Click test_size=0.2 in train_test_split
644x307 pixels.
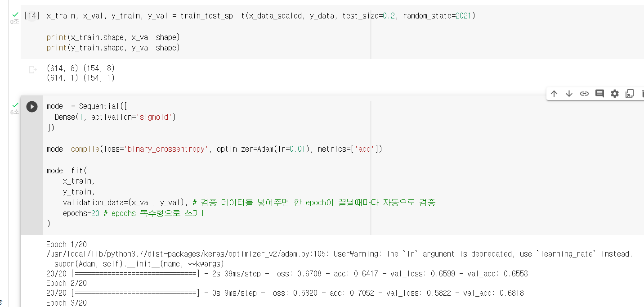click(x=368, y=16)
